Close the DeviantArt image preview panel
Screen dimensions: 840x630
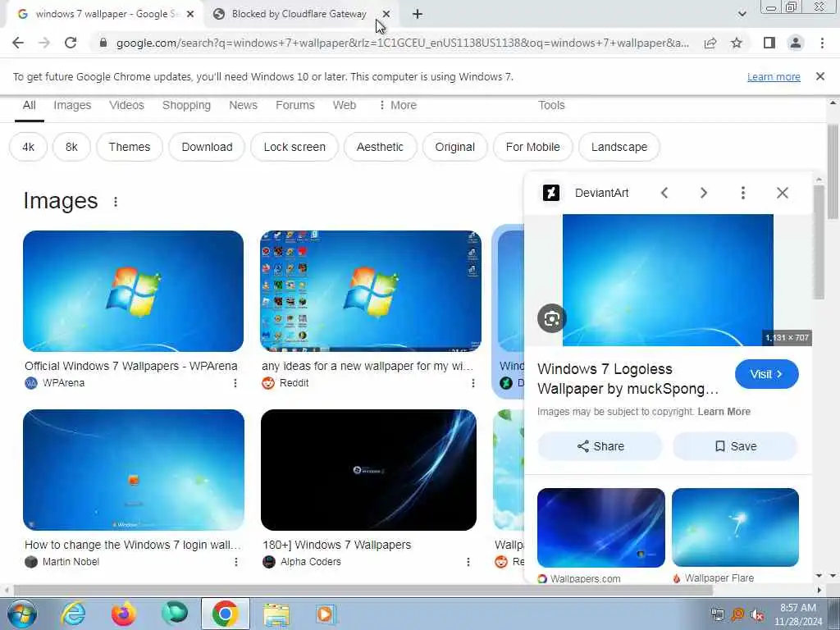pos(782,193)
